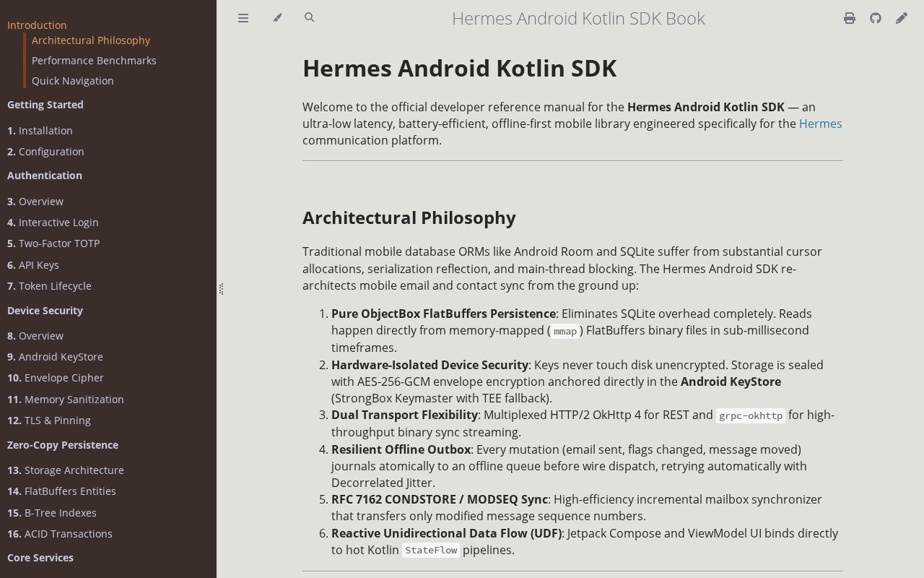924x578 pixels.
Task: Click the print book icon
Action: point(850,18)
